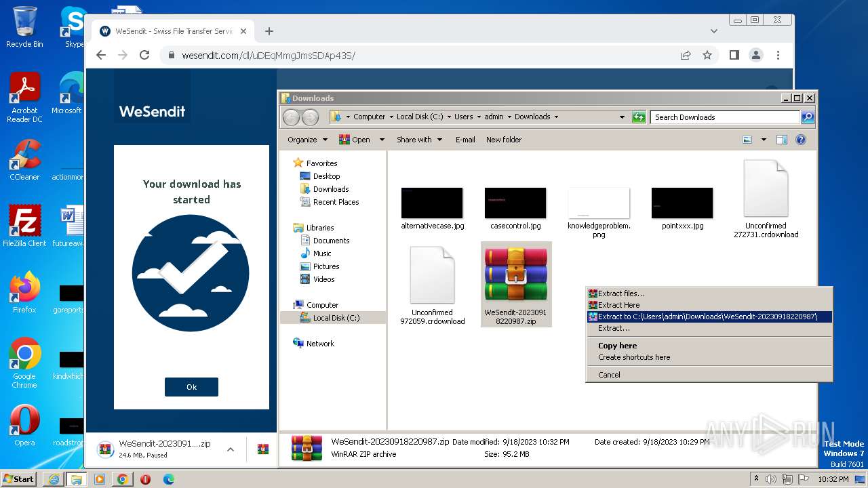Open Opera taskbar icon
The image size is (868, 488).
tap(145, 479)
